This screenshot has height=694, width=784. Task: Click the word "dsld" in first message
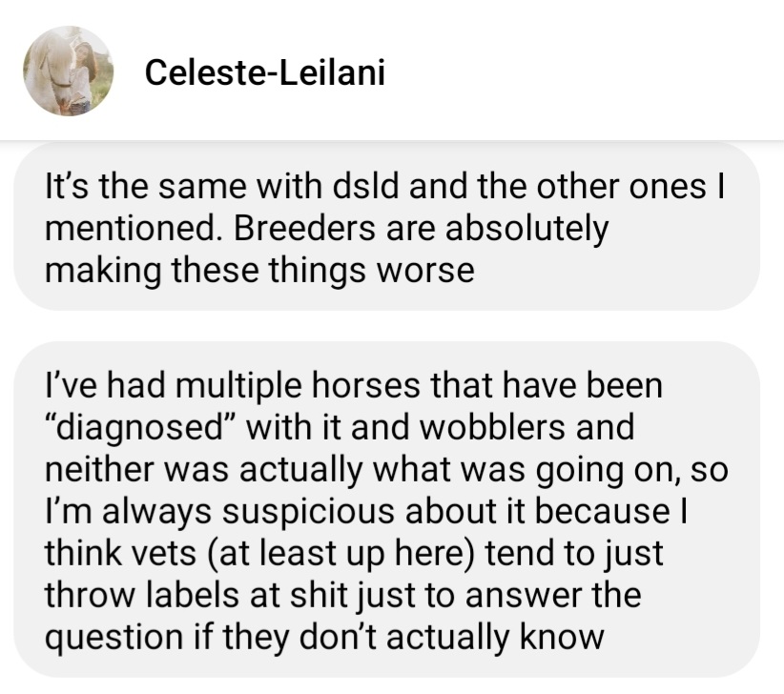[x=366, y=186]
